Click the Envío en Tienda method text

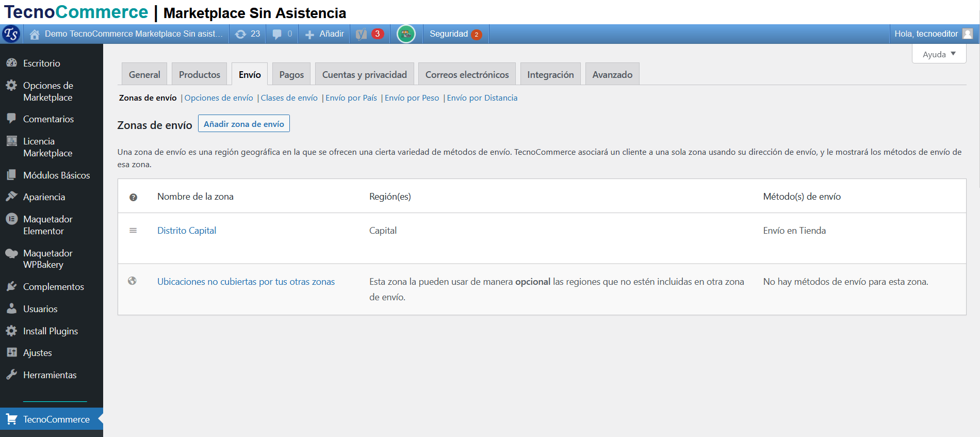pos(794,231)
